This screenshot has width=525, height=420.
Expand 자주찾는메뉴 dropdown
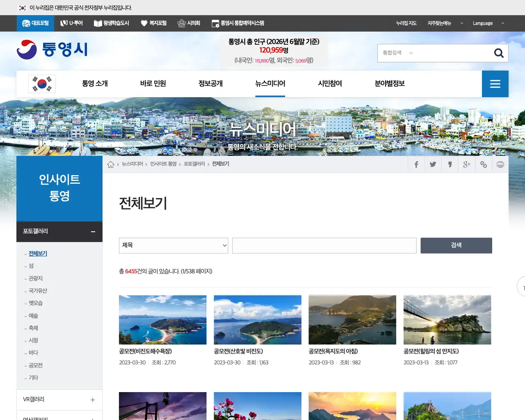(445, 23)
